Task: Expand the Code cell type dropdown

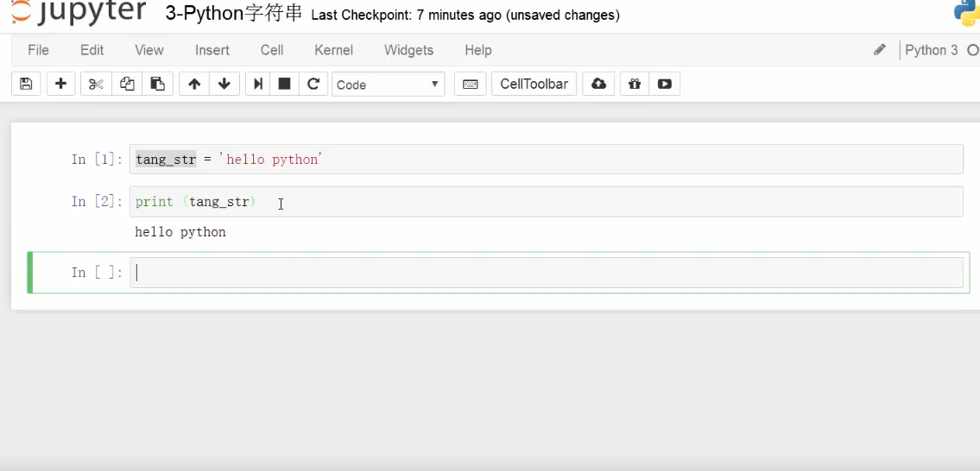Action: click(388, 85)
